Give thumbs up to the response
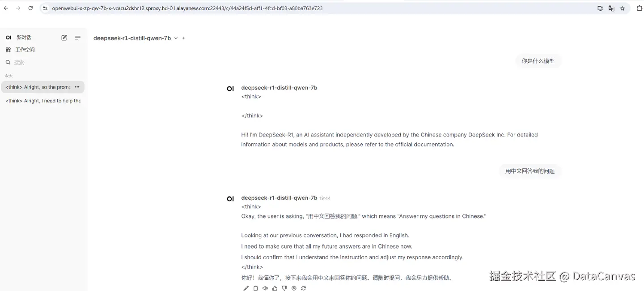The width and height of the screenshot is (644, 291). click(x=275, y=288)
